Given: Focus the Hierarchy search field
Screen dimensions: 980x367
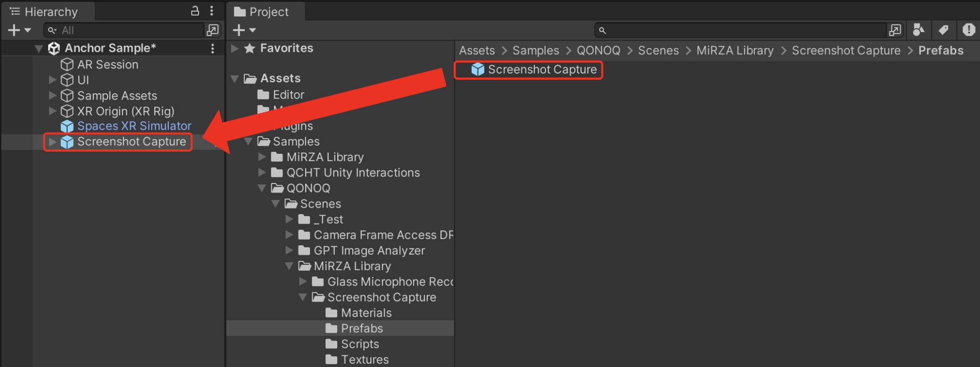Looking at the screenshot, I should coord(124,30).
